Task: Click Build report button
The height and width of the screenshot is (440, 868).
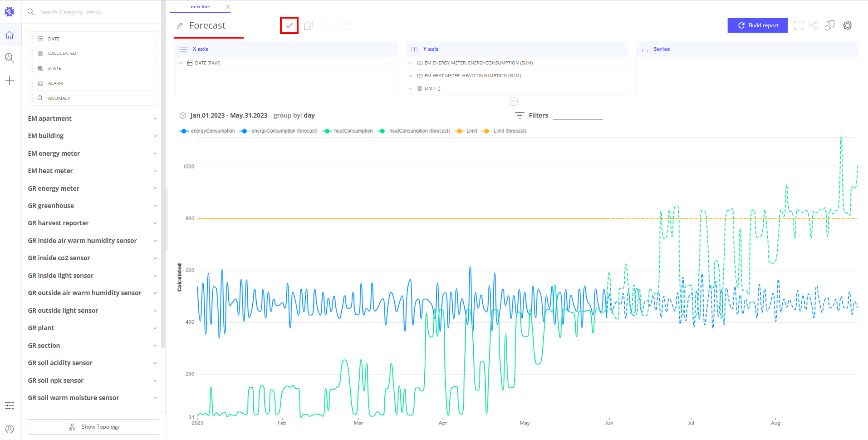Action: tap(757, 25)
